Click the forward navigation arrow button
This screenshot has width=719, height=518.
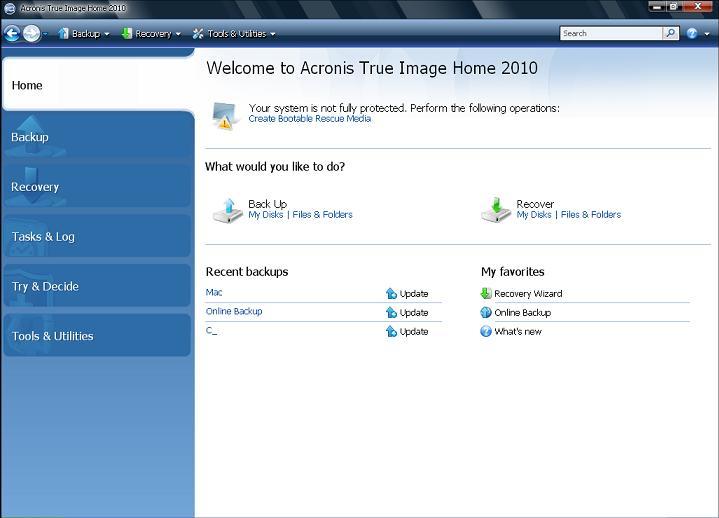[32, 33]
